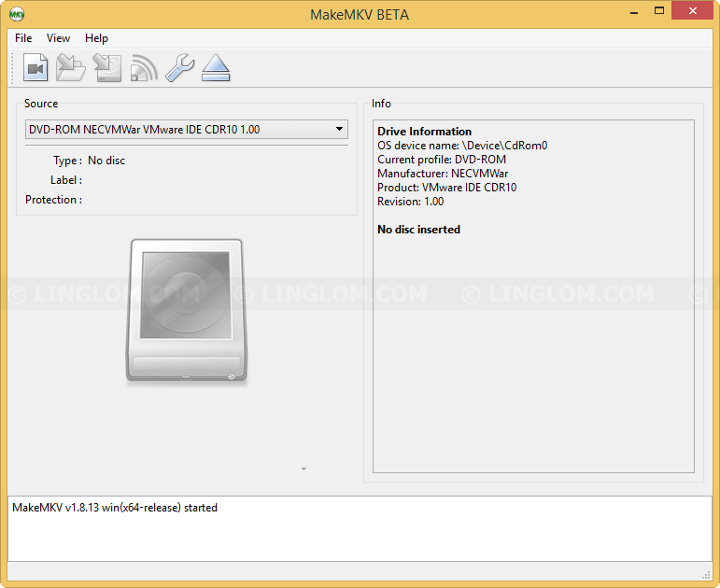Viewport: 720px width, 588px height.
Task: Expand the Source drive dropdown
Action: pyautogui.click(x=187, y=130)
